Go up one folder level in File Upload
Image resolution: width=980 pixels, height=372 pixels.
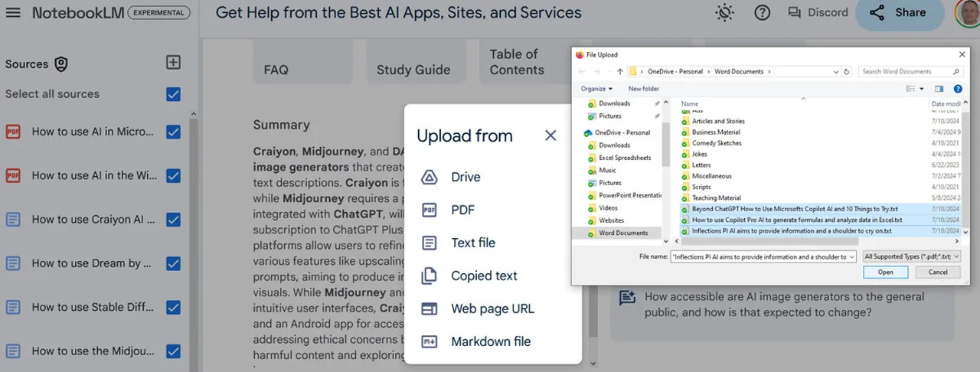(x=619, y=71)
